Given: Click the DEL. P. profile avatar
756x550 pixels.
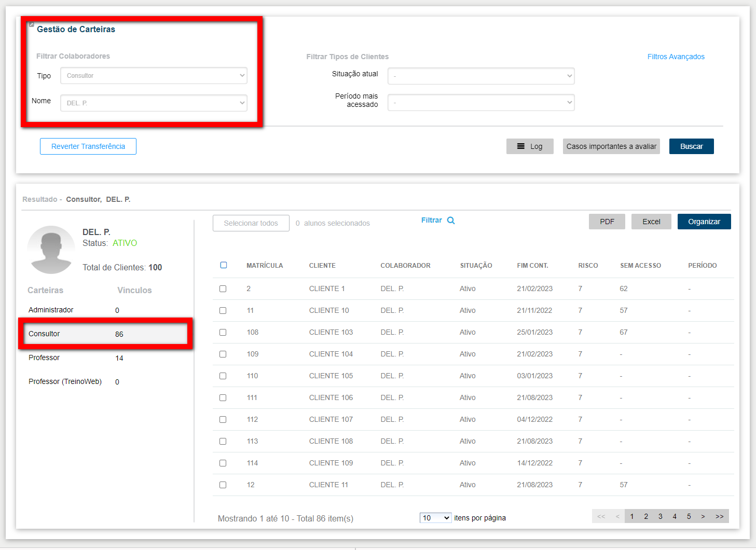Looking at the screenshot, I should click(x=51, y=250).
